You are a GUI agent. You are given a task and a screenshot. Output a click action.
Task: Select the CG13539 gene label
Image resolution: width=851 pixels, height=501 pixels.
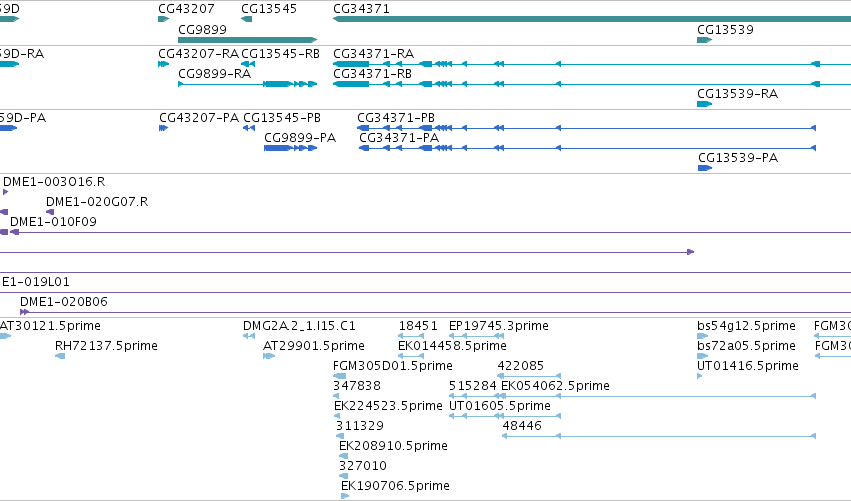click(x=725, y=30)
